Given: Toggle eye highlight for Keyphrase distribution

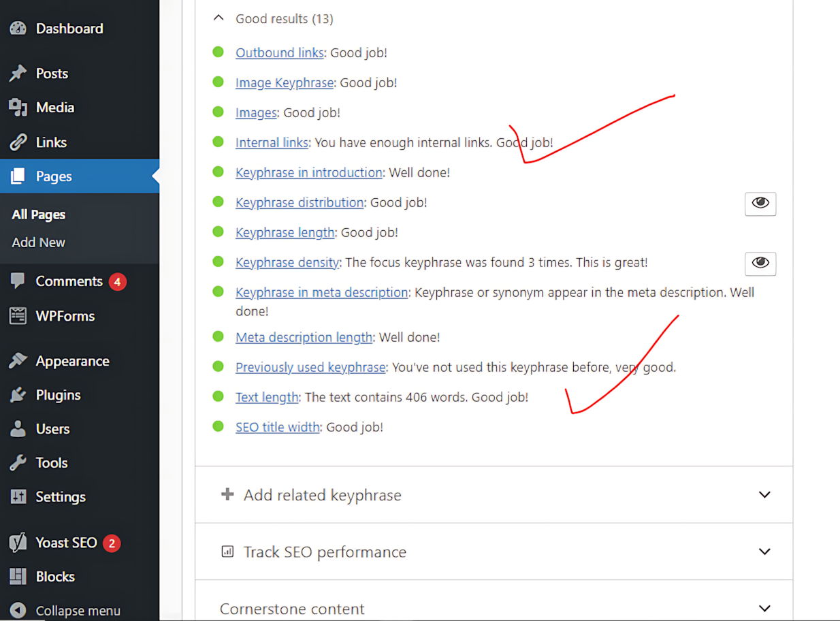Looking at the screenshot, I should (x=760, y=203).
